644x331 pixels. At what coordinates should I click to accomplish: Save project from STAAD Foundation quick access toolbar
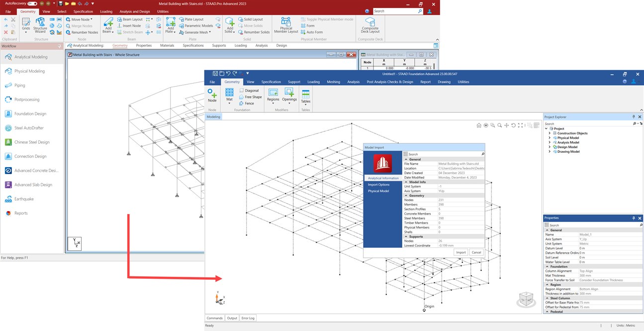215,73
